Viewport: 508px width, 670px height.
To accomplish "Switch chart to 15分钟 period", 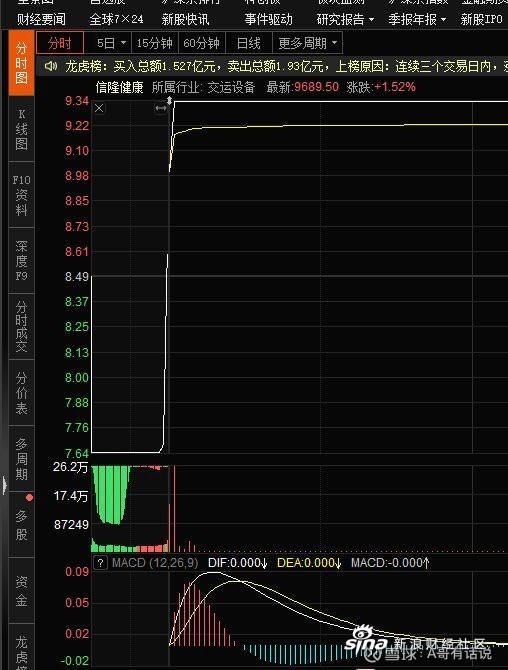I will 154,43.
